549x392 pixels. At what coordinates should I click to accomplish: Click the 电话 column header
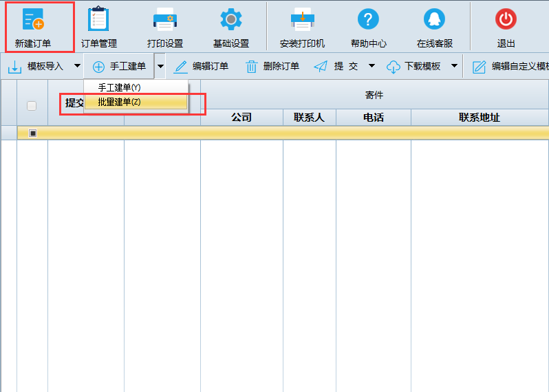pos(374,117)
